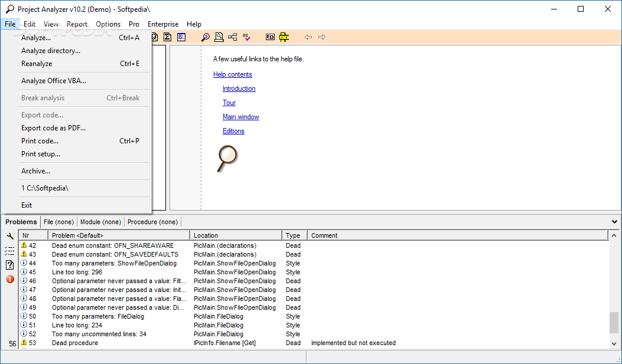The height and width of the screenshot is (364, 622).
Task: Click the IN checkmark toolbar icon
Action: pos(246,37)
